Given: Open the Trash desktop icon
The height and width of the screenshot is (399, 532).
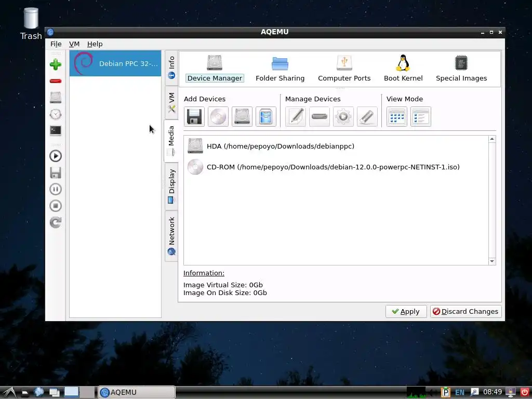Looking at the screenshot, I should [x=31, y=24].
